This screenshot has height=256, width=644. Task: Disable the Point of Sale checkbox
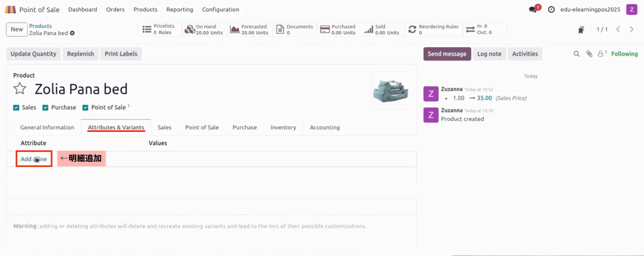pos(86,108)
